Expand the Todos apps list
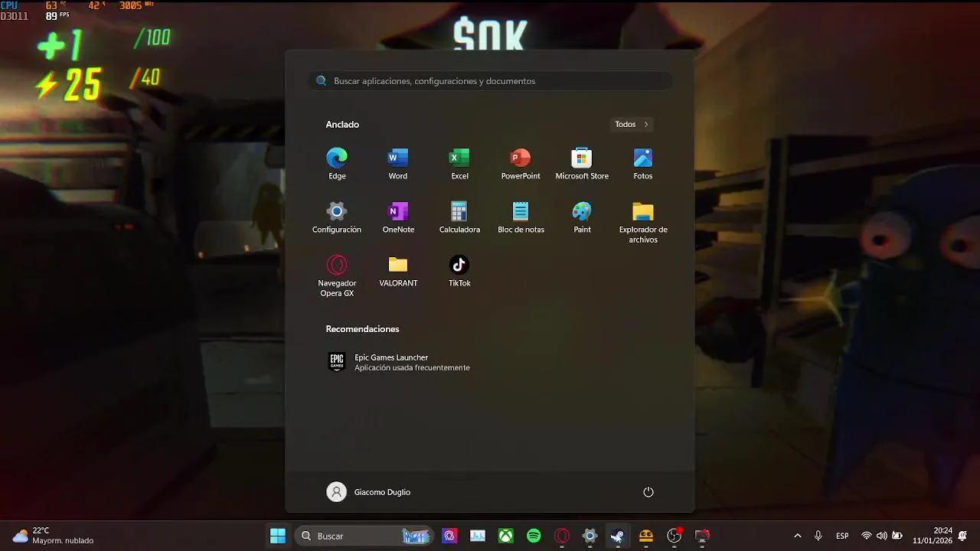This screenshot has height=551, width=980. point(632,124)
